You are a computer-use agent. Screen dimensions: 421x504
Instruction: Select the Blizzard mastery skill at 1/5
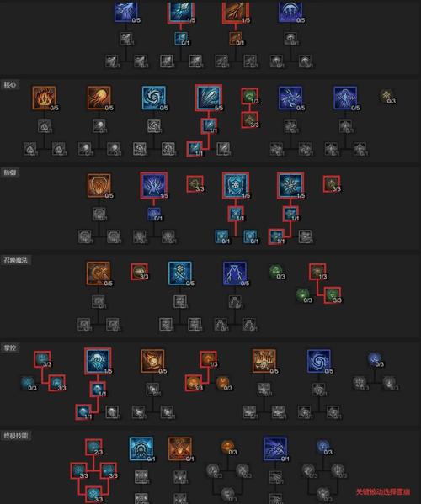[98, 361]
